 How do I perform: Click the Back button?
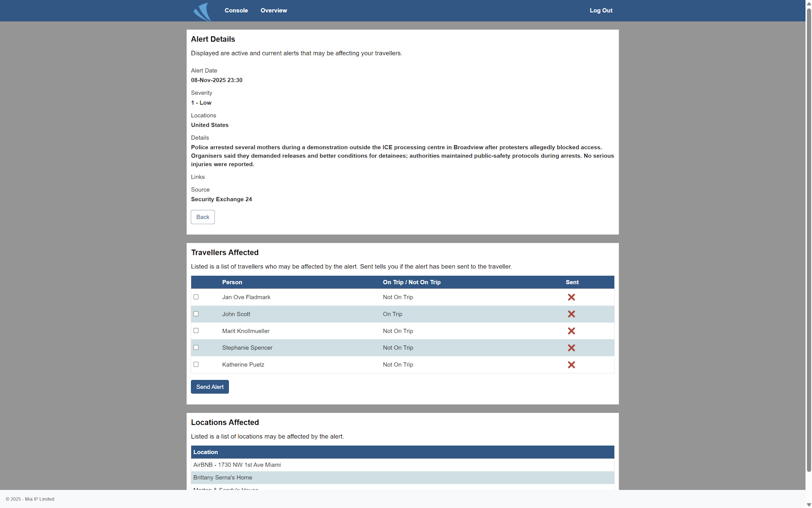click(x=203, y=217)
